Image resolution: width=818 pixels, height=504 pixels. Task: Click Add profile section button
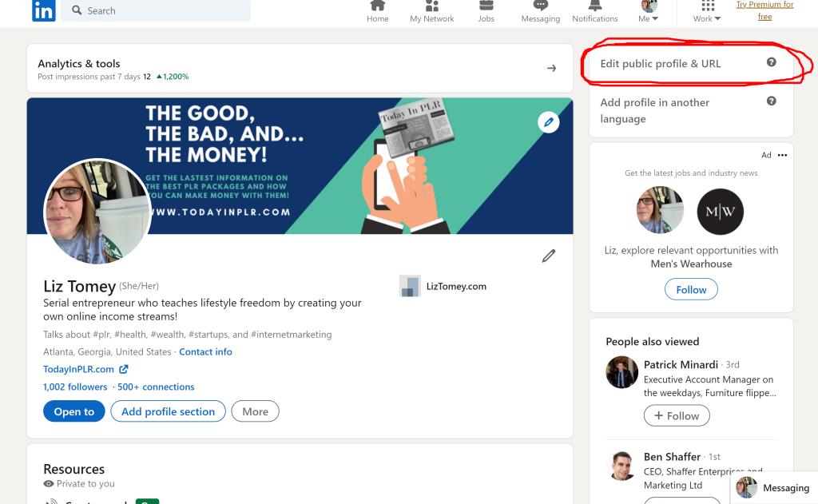click(x=168, y=411)
